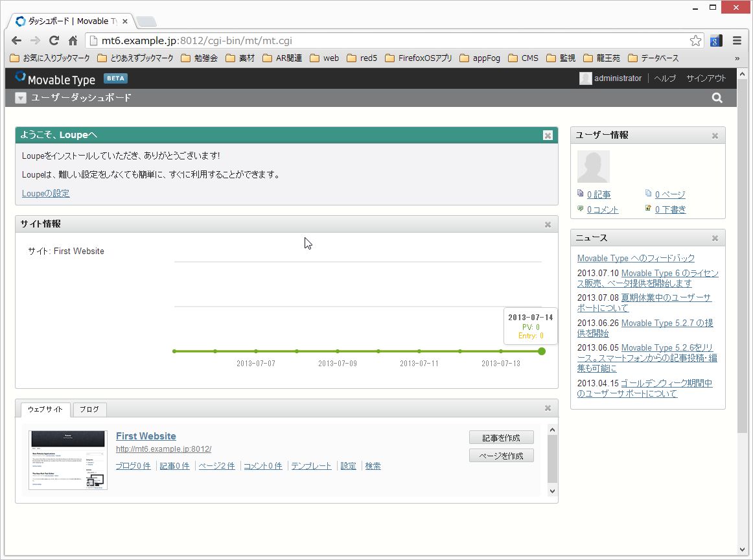
Task: Open the First Website title link
Action: pyautogui.click(x=146, y=436)
